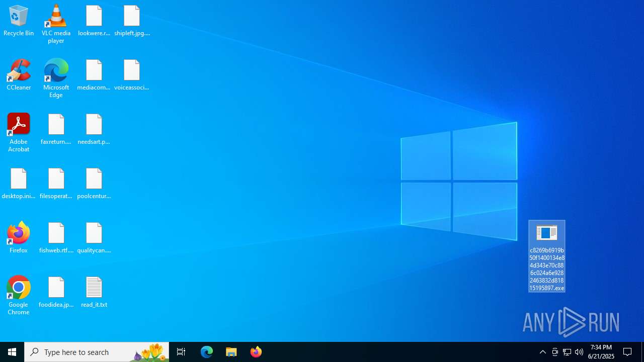Select the Google Chrome desktop shortcut

coord(19,296)
